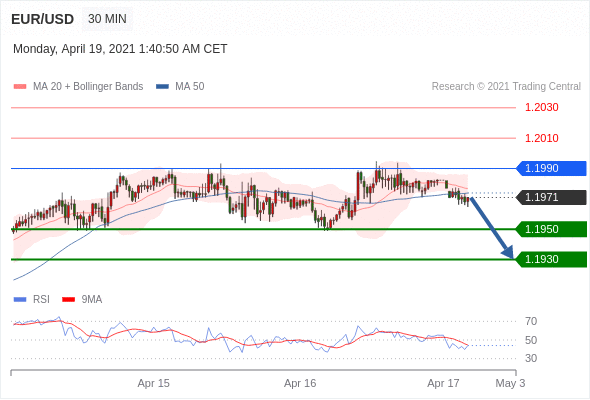Click the green 1.1950 support tag

click(x=551, y=229)
